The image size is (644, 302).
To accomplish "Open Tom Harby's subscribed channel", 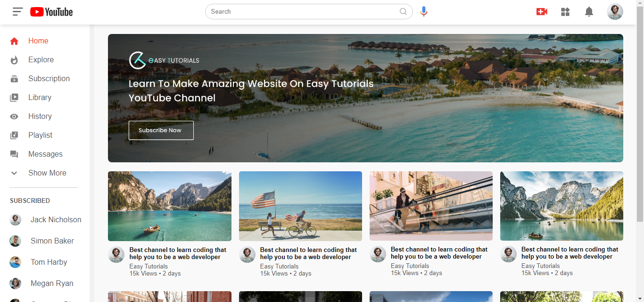I will click(49, 262).
